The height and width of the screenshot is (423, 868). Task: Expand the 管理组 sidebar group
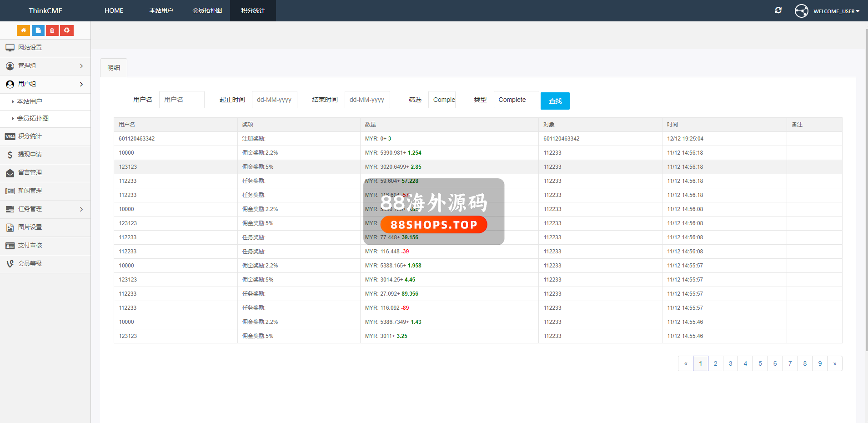coord(45,66)
